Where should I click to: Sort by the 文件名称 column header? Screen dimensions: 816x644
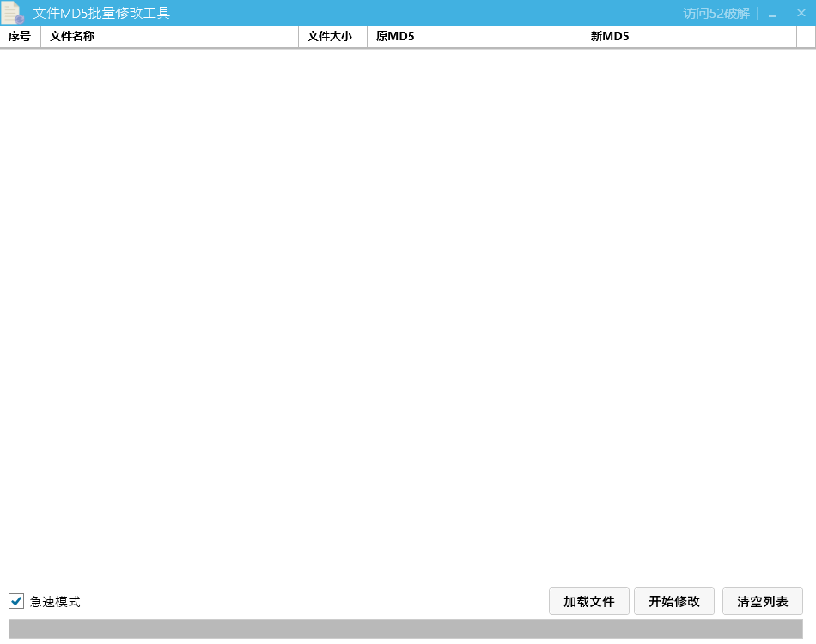(170, 36)
